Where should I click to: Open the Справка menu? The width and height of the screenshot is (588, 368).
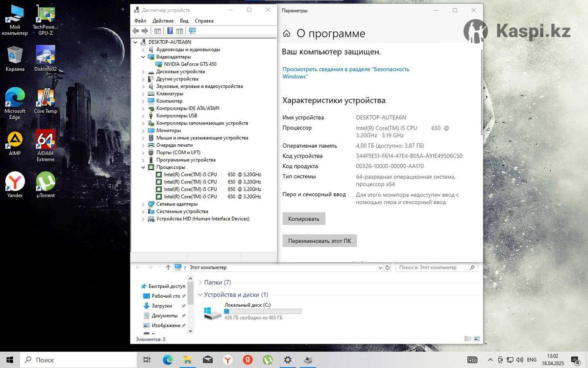[x=204, y=21]
